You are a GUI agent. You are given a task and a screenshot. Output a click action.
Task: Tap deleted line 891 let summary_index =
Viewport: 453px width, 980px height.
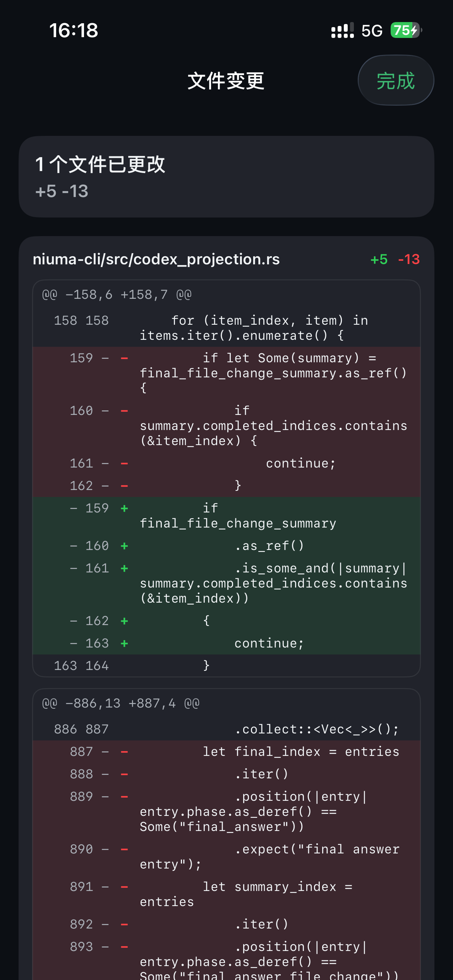(x=226, y=894)
